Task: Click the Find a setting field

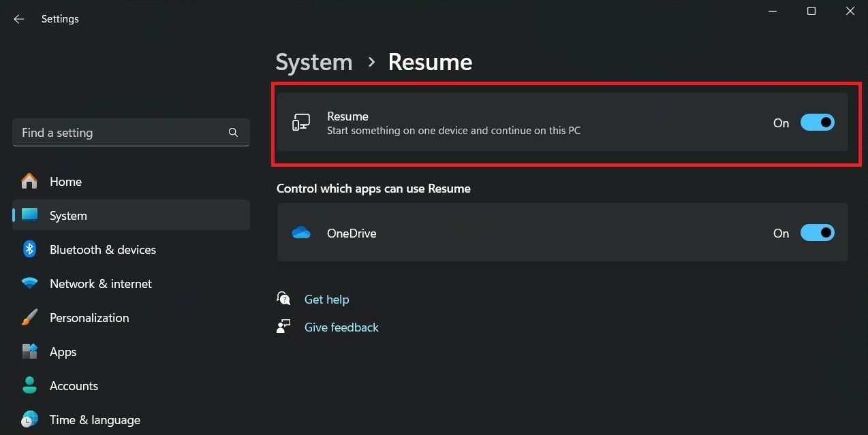Action: coord(131,133)
